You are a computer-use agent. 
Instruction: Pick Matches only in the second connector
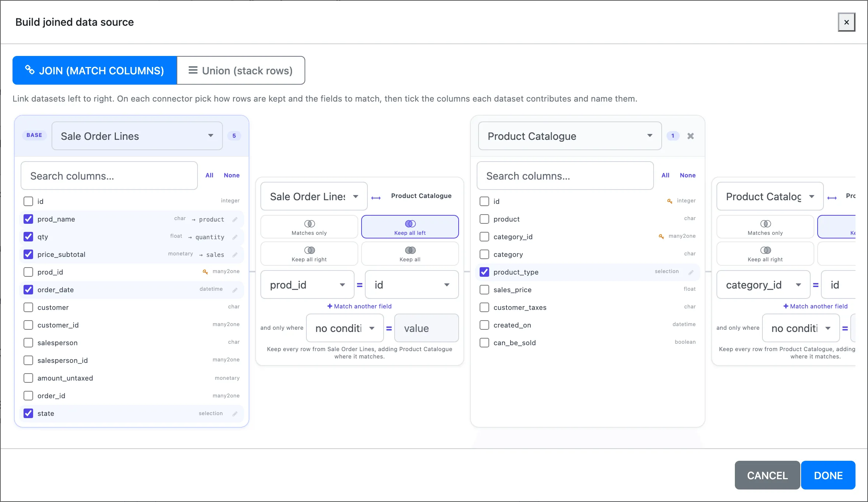coord(765,227)
